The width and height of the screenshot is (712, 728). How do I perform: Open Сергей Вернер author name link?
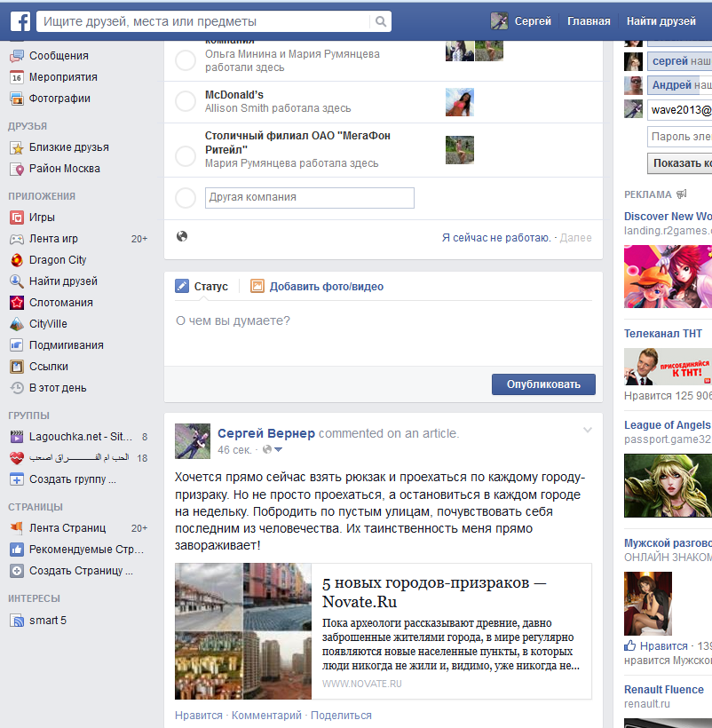(266, 433)
